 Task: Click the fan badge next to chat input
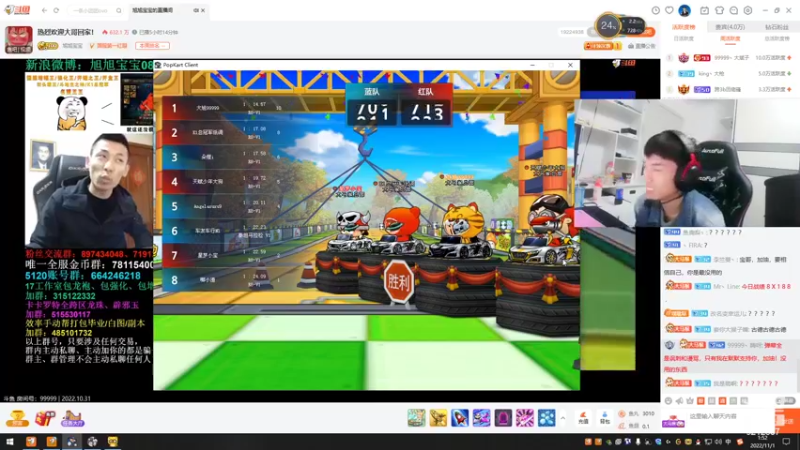673,421
